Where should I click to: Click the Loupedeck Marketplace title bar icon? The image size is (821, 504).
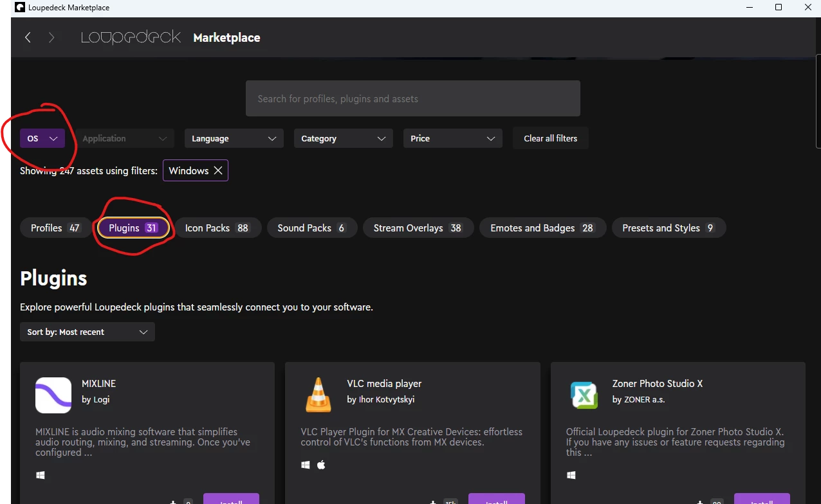coord(20,8)
